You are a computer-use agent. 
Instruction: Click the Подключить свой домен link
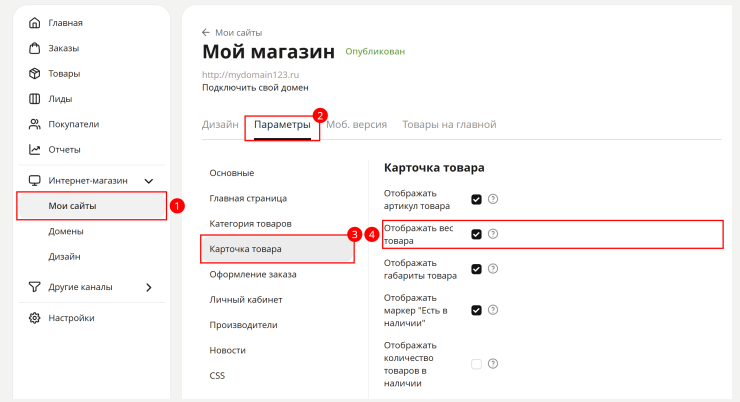pyautogui.click(x=255, y=88)
